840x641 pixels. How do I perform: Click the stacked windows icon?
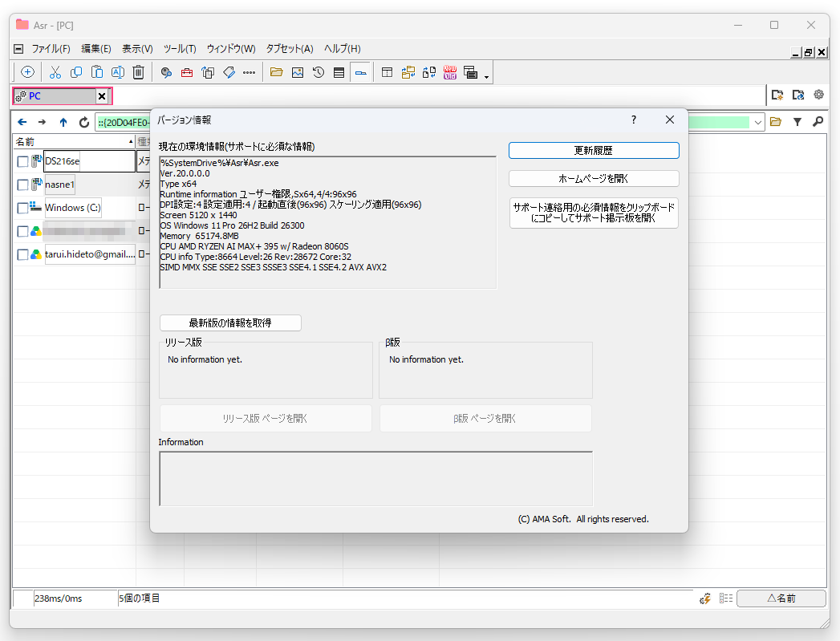470,72
